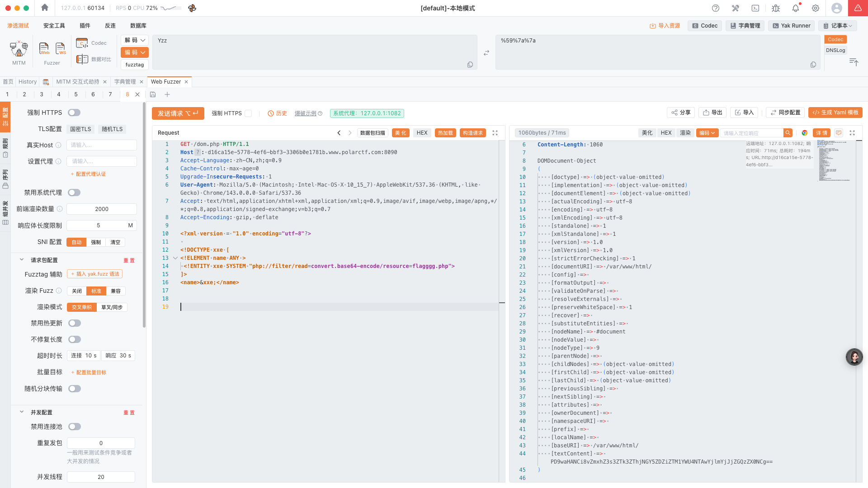Click the 发送请求 button
Image resolution: width=868 pixels, height=488 pixels.
pos(178,113)
